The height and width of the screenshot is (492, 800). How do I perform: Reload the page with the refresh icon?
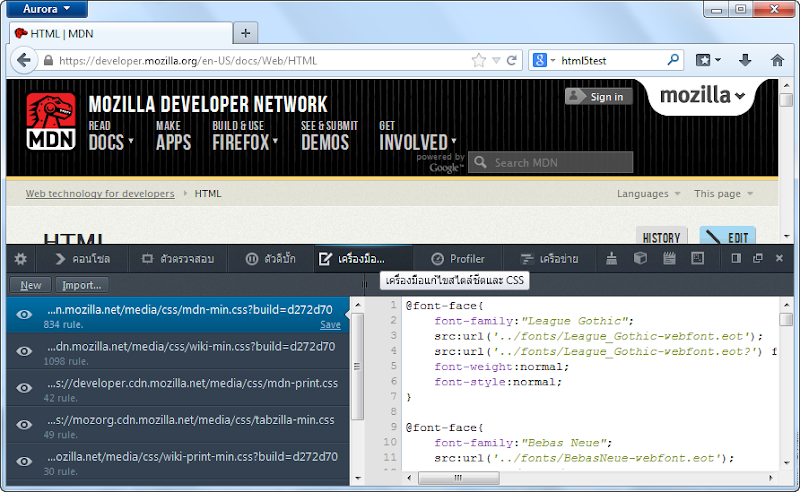point(512,61)
